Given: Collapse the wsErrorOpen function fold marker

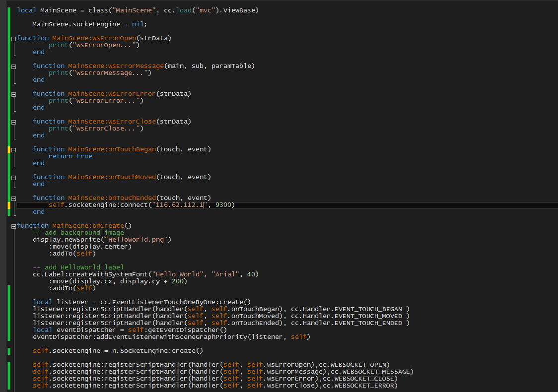Looking at the screenshot, I should [x=13, y=38].
